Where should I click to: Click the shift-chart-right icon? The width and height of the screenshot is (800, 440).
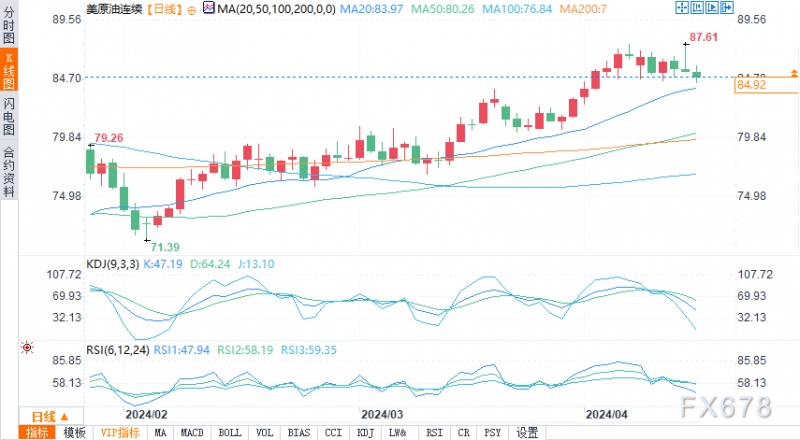[x=712, y=7]
